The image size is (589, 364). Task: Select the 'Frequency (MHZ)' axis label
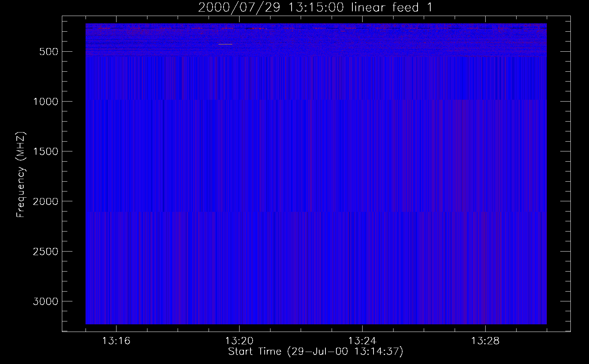click(x=21, y=174)
